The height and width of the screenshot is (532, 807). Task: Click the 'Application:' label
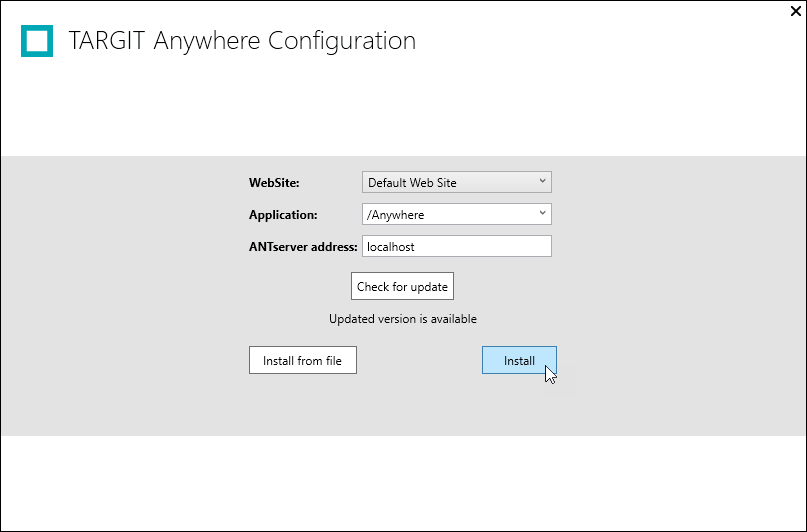tap(283, 215)
